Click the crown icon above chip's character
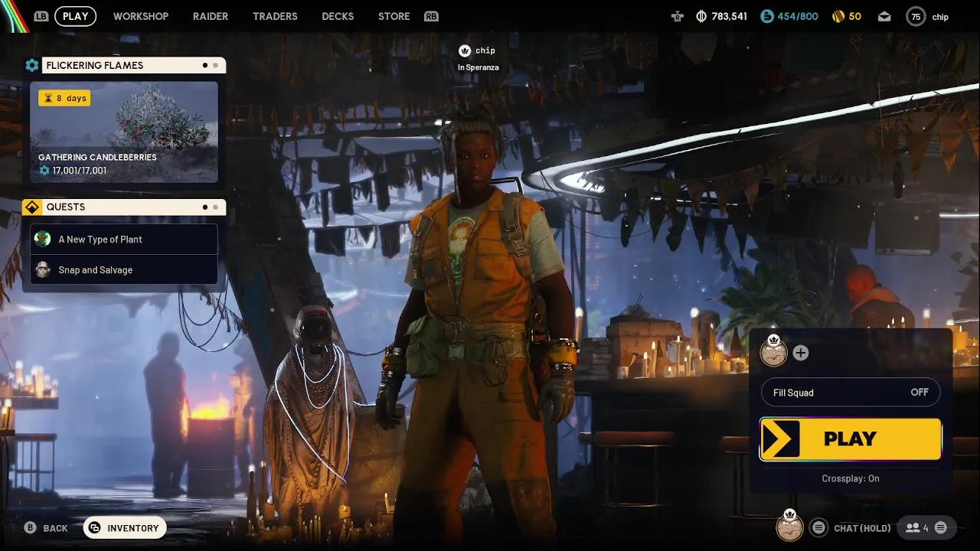Screen dimensions: 980x551 pos(464,51)
